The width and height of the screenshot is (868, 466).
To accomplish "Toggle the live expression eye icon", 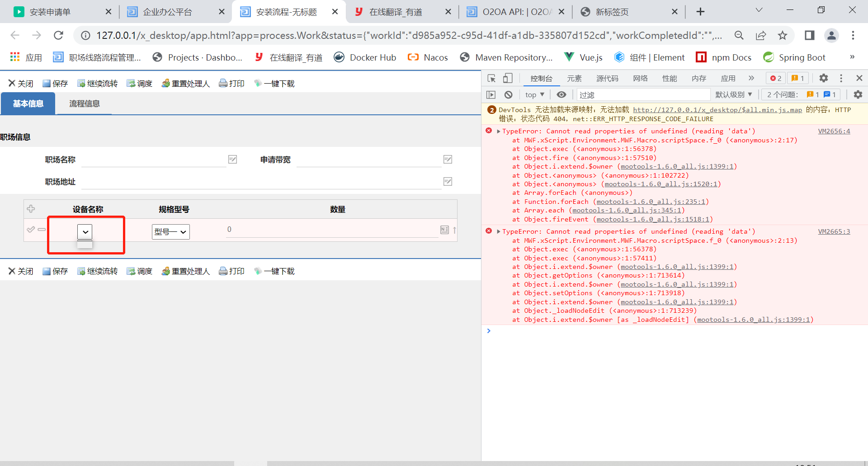I will [561, 95].
